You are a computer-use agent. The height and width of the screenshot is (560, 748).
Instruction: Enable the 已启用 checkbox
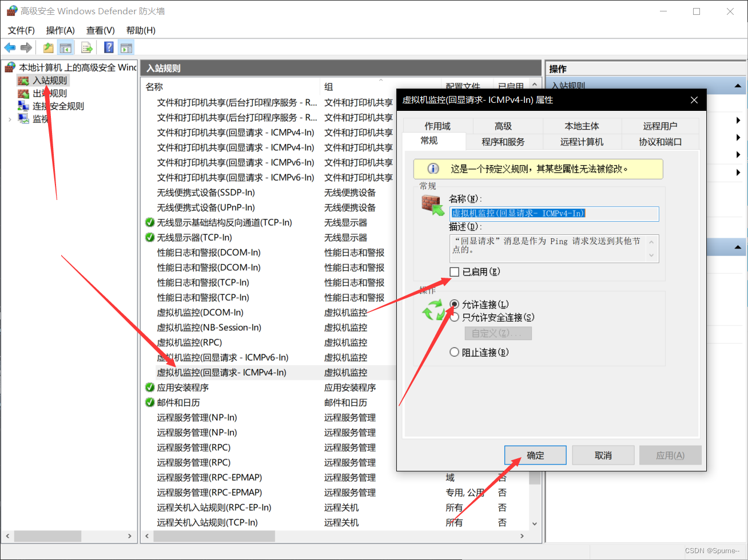tap(455, 272)
